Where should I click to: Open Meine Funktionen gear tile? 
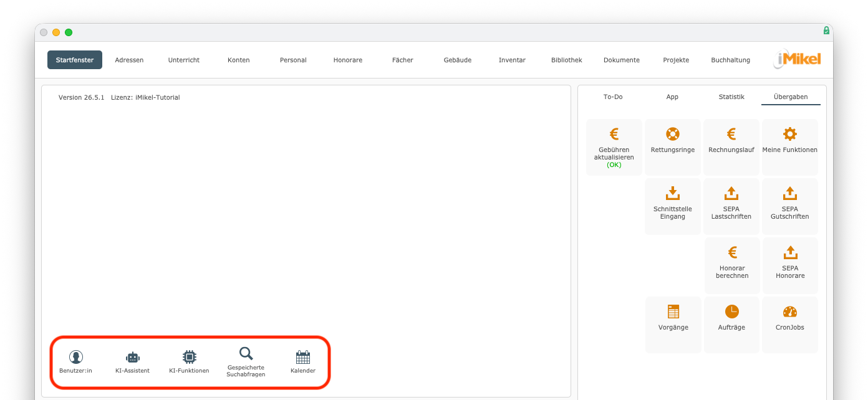coord(790,147)
